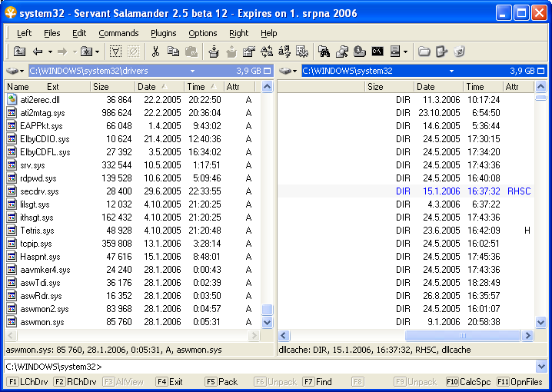Open the Help menu
The height and width of the screenshot is (392, 552).
pyautogui.click(x=268, y=33)
